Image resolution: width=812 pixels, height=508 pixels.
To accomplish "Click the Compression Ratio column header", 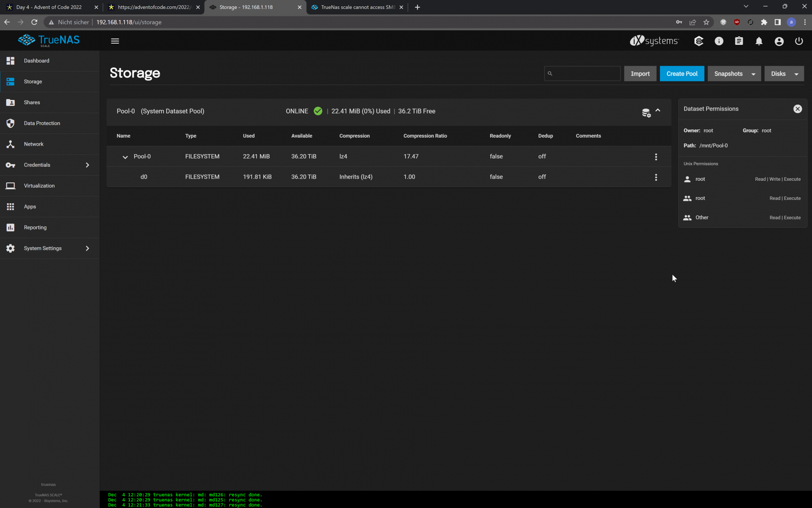I will (425, 136).
